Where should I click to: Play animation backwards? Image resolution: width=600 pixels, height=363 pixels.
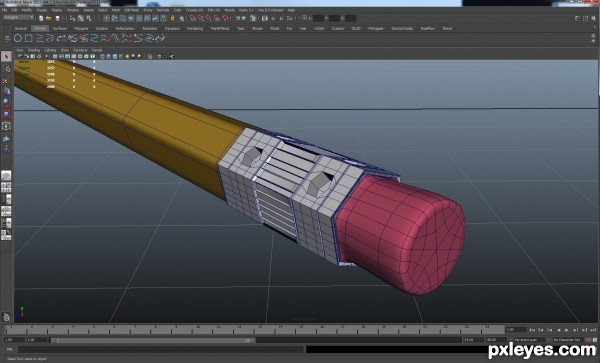point(558,330)
